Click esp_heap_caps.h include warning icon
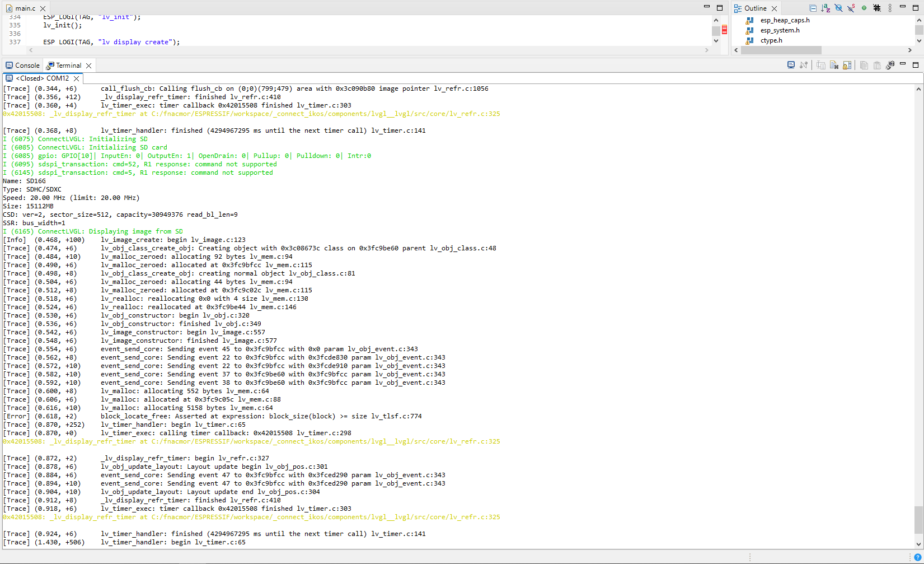 tap(750, 20)
